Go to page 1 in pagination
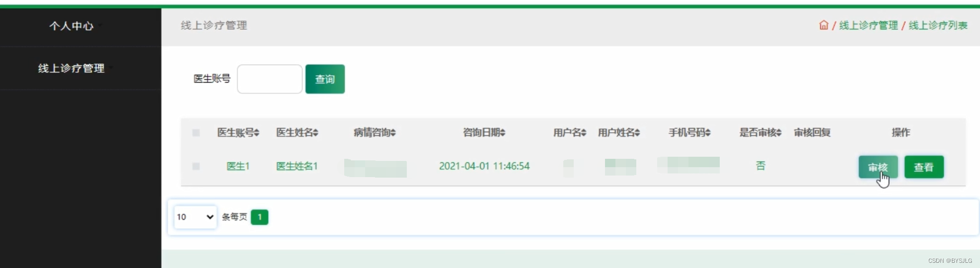980x268 pixels. point(260,217)
